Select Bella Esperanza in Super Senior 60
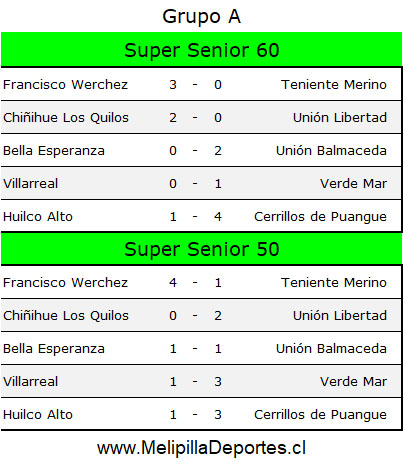The width and height of the screenshot is (403, 464). [54, 151]
